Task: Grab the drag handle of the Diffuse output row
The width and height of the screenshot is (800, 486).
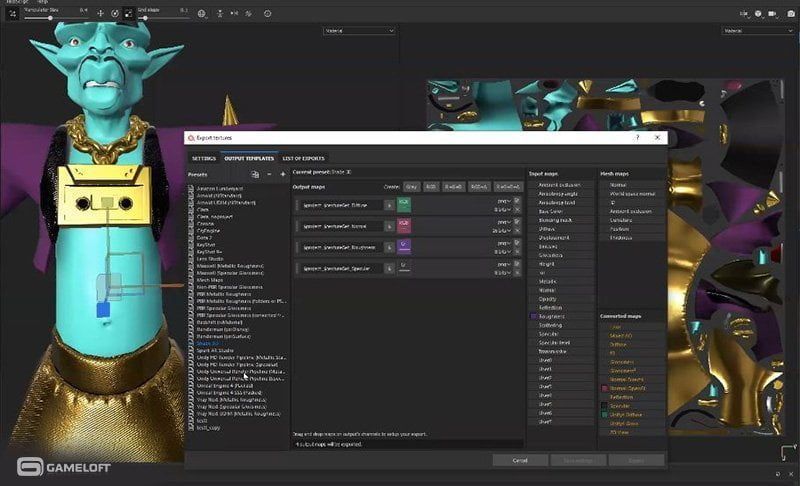Action: click(x=297, y=205)
